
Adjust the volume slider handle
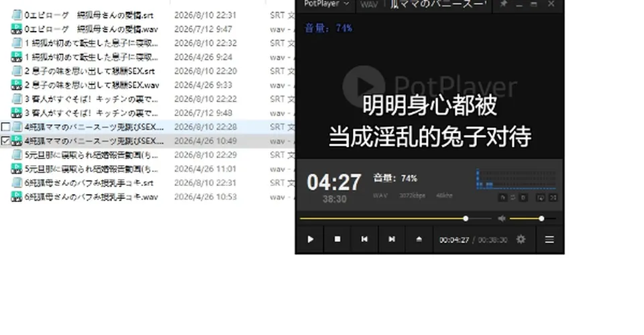541,219
